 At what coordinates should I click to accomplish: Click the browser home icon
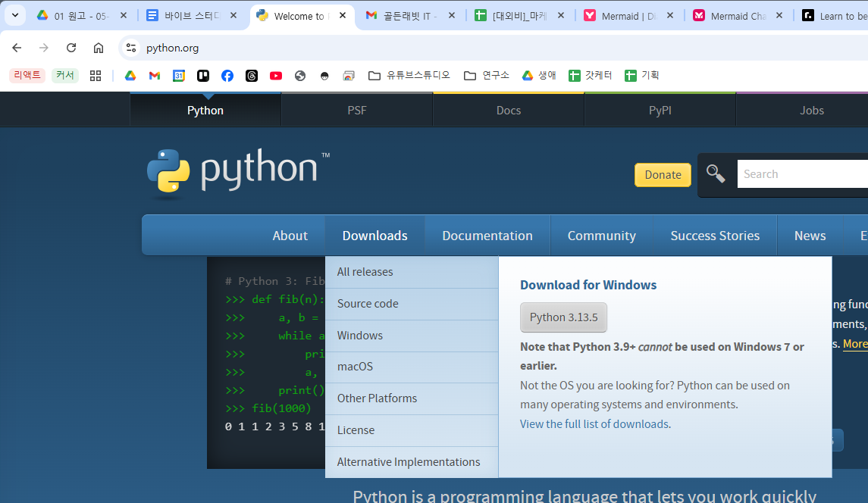coord(98,48)
